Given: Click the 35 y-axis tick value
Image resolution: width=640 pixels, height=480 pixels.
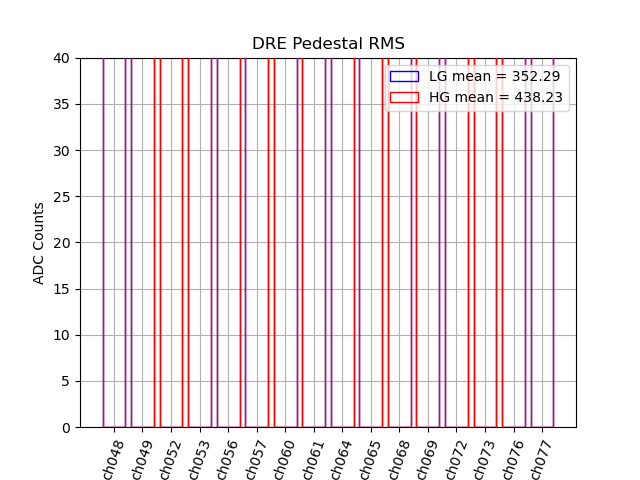Looking at the screenshot, I should [x=62, y=104].
